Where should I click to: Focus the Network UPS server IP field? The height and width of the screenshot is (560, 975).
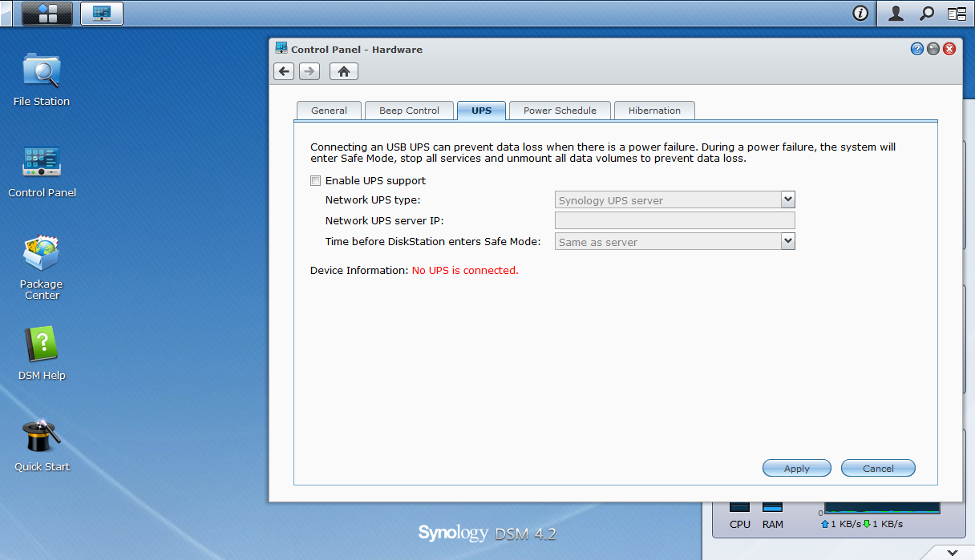point(675,220)
